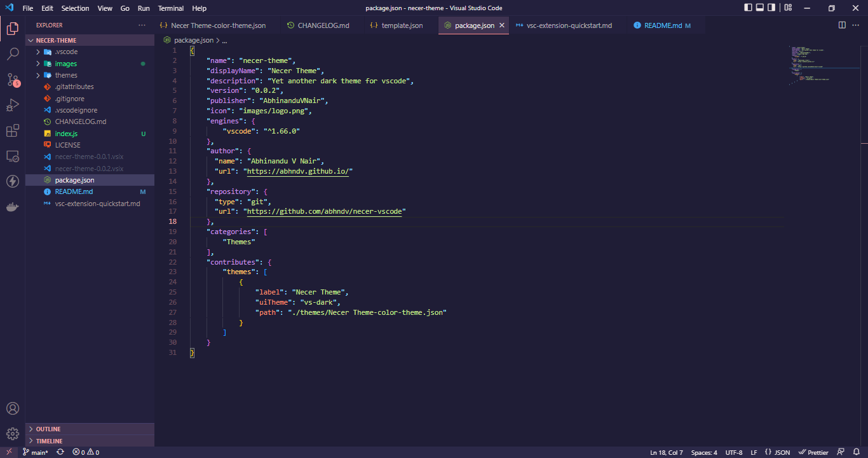
Task: Open the Run menu
Action: pos(144,8)
